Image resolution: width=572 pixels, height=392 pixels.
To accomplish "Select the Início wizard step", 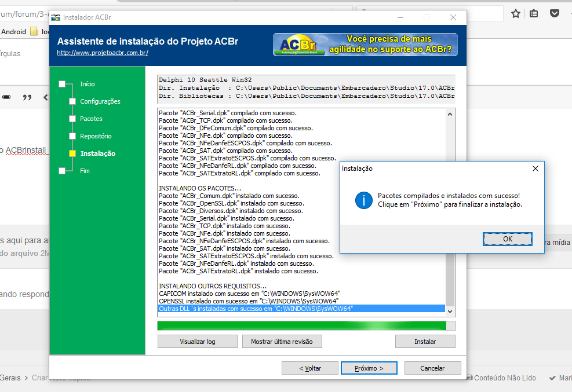I will click(87, 84).
